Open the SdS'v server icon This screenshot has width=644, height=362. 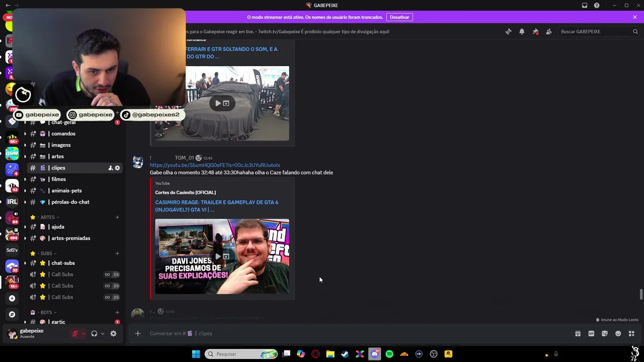(12, 250)
